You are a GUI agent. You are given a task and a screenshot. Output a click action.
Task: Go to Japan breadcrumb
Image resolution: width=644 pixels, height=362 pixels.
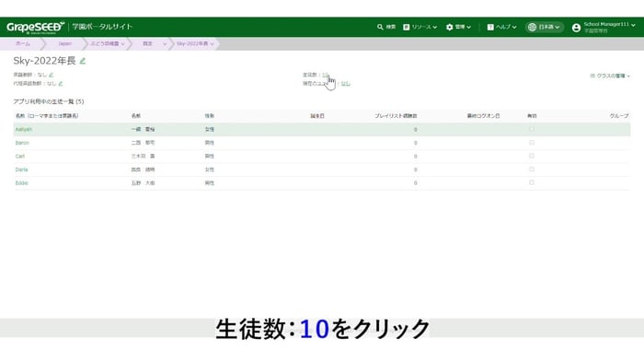[x=64, y=43]
